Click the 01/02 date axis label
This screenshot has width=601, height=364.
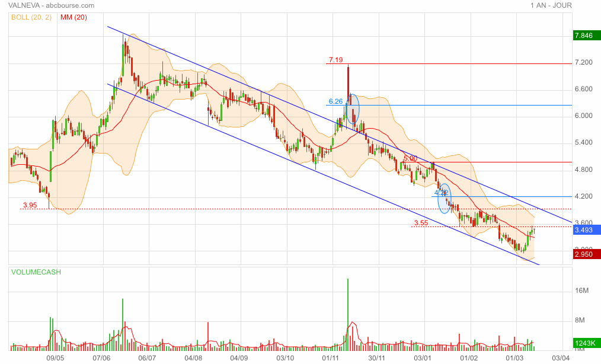pos(469,358)
